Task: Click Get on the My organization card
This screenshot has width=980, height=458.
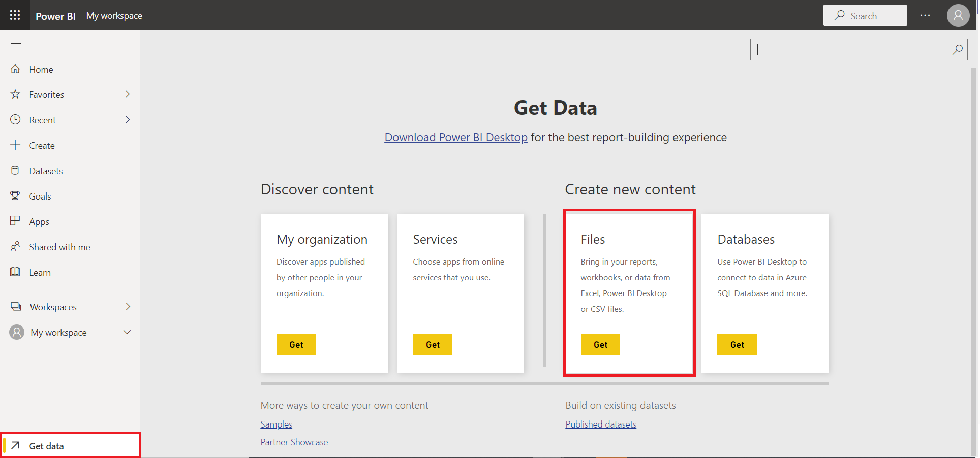Action: pyautogui.click(x=296, y=344)
